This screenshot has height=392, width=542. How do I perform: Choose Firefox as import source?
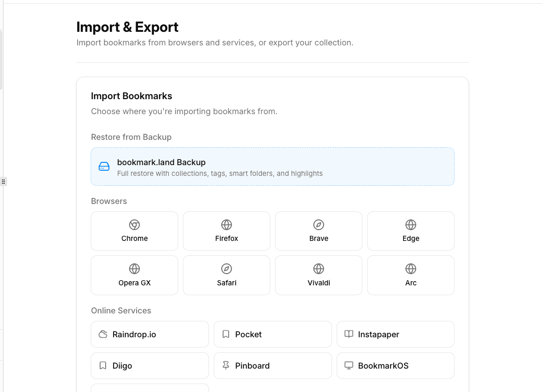(226, 231)
